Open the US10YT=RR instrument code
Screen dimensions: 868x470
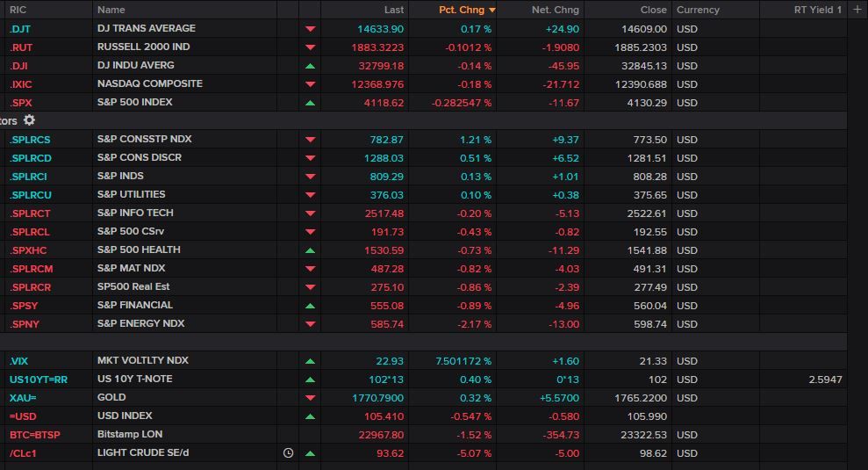[39, 380]
